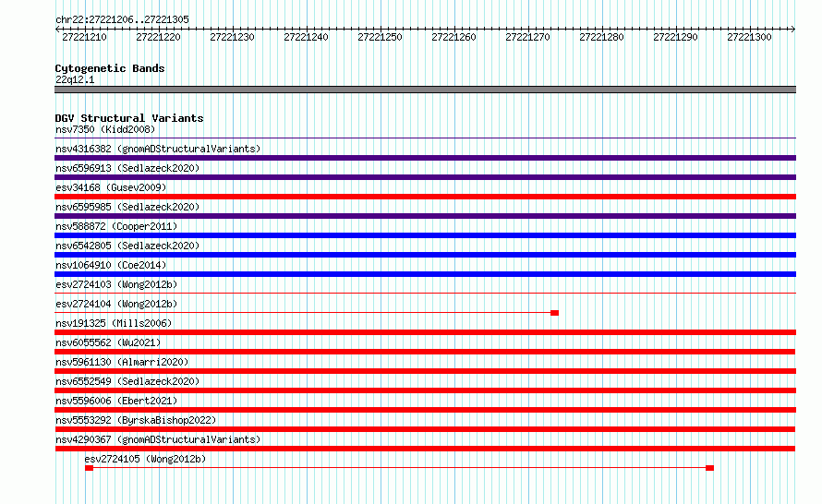
Task: Click the red bar under nsv6552549
Action: click(x=425, y=390)
